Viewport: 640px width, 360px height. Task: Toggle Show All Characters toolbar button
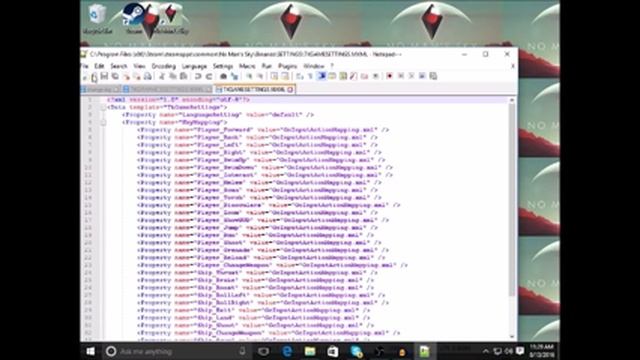click(x=310, y=76)
